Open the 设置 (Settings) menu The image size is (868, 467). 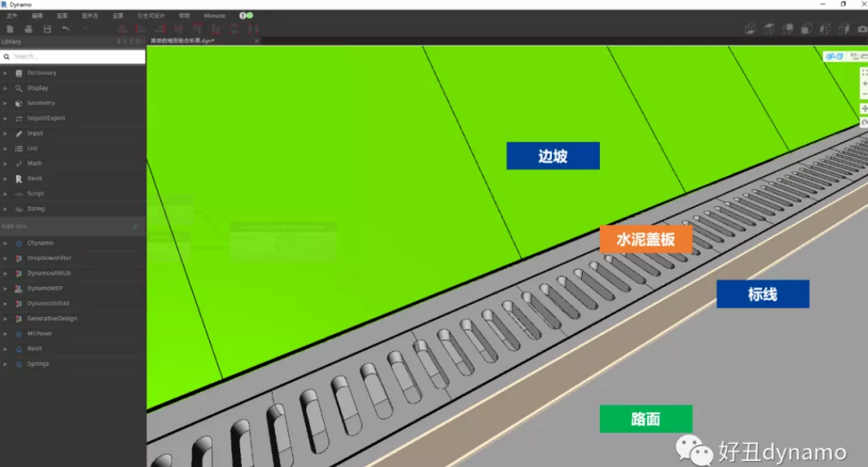[118, 15]
